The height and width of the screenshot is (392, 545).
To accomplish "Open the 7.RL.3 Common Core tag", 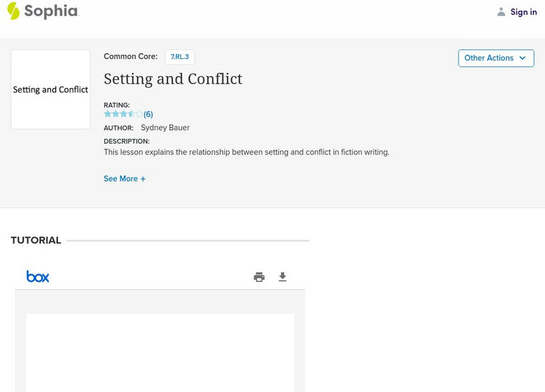I will pos(180,57).
